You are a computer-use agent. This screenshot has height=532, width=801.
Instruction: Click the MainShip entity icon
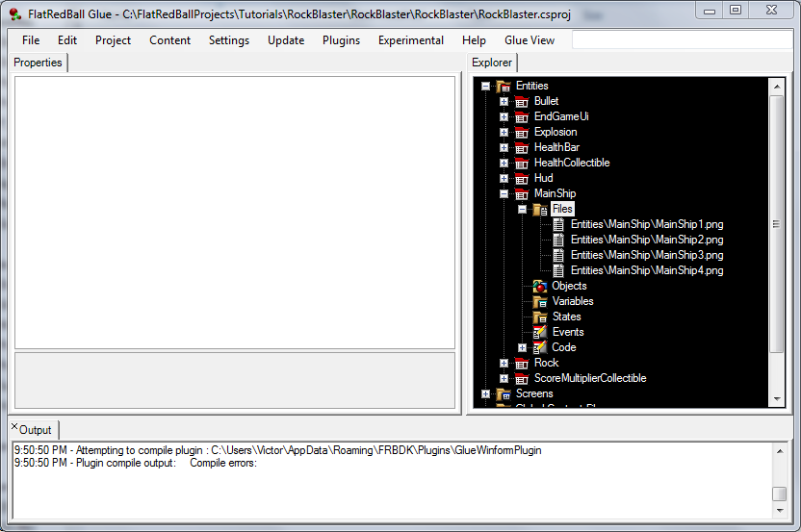(522, 194)
